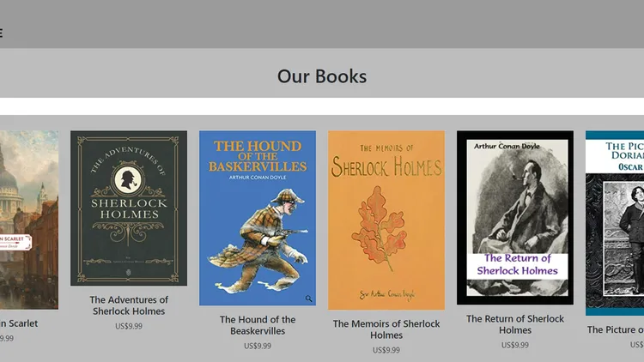Click the price under Adventures of Sherlock Holmes
Viewport: 644px width, 362px height.
pos(129,326)
